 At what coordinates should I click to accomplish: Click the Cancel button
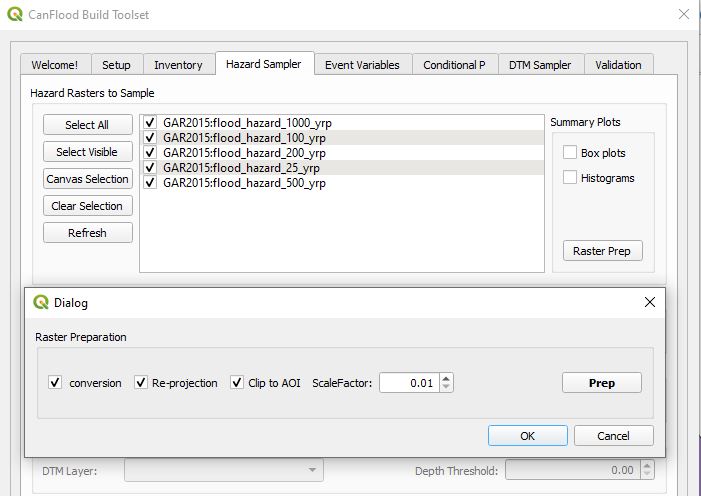click(x=613, y=436)
